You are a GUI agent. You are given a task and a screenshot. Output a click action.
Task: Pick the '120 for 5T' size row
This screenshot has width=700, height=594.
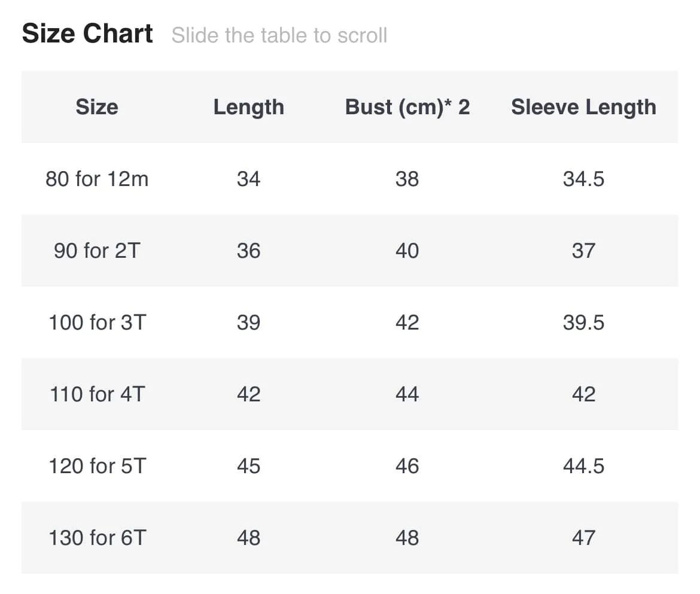coord(349,466)
